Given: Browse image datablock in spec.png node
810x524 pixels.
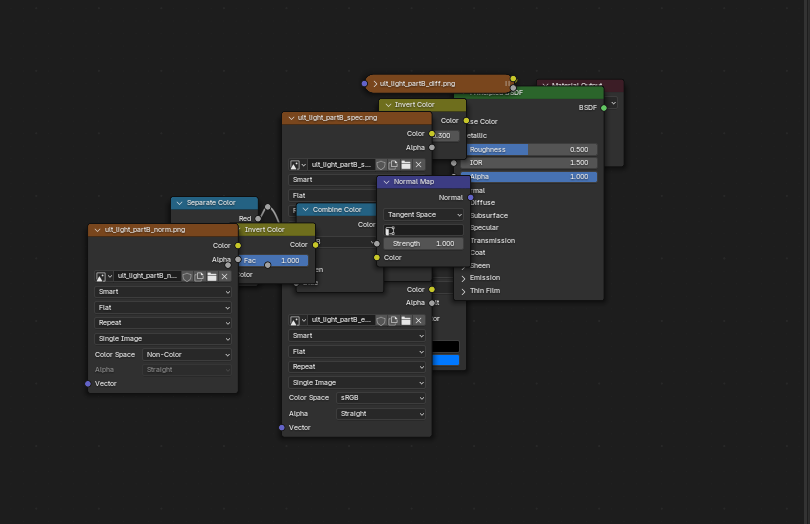Looking at the screenshot, I should click(x=298, y=165).
